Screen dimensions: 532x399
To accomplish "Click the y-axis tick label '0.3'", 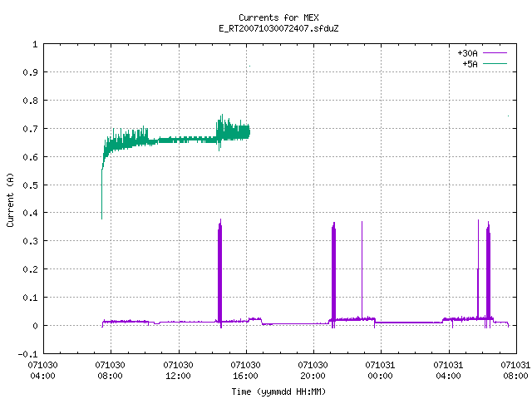I will (x=30, y=241).
